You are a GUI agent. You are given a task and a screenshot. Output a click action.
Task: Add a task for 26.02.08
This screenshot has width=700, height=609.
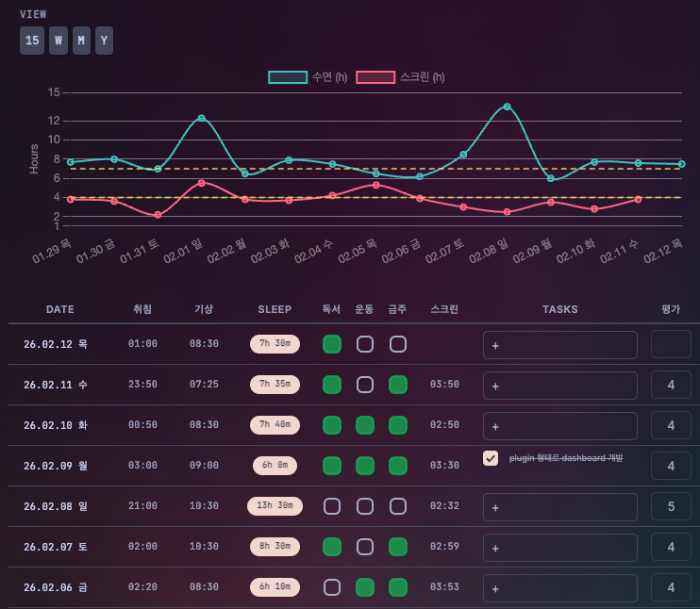pos(560,507)
